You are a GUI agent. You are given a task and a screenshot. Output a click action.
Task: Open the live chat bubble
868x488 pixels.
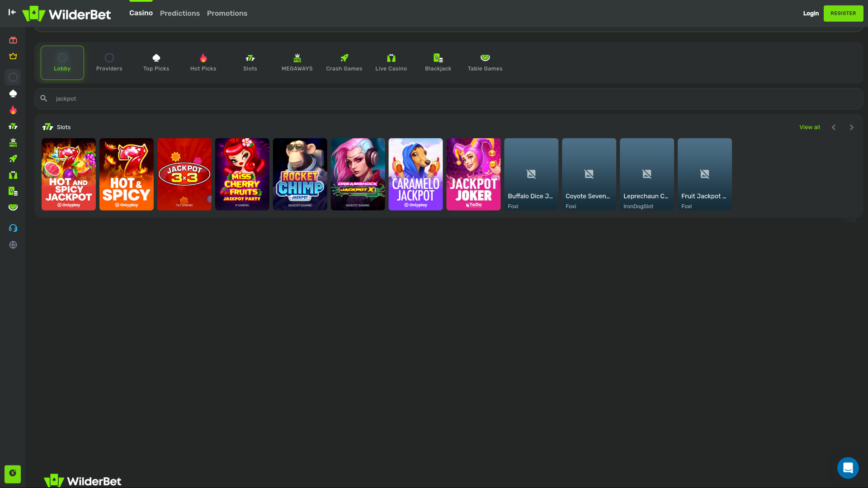[848, 468]
